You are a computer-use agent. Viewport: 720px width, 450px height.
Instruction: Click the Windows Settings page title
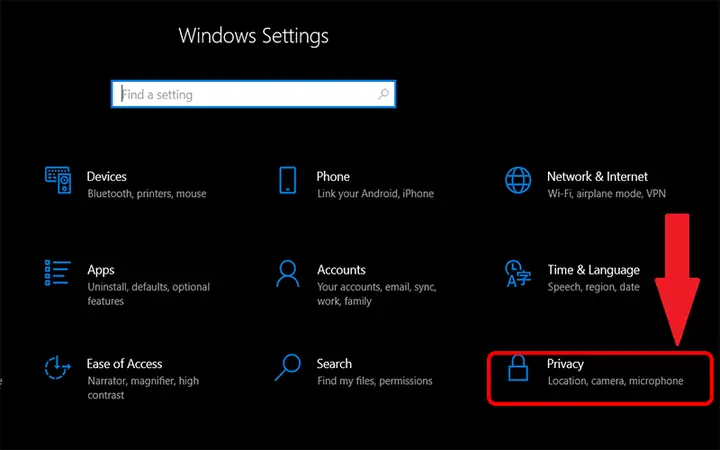[253, 36]
